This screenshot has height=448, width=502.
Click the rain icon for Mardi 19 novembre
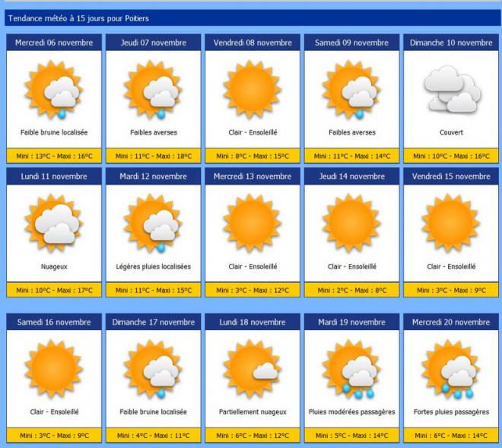point(351,369)
